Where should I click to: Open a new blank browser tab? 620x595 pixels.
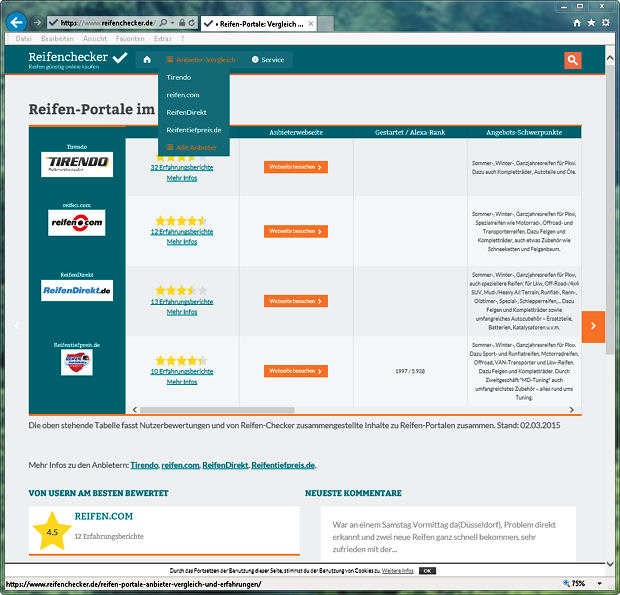click(325, 24)
